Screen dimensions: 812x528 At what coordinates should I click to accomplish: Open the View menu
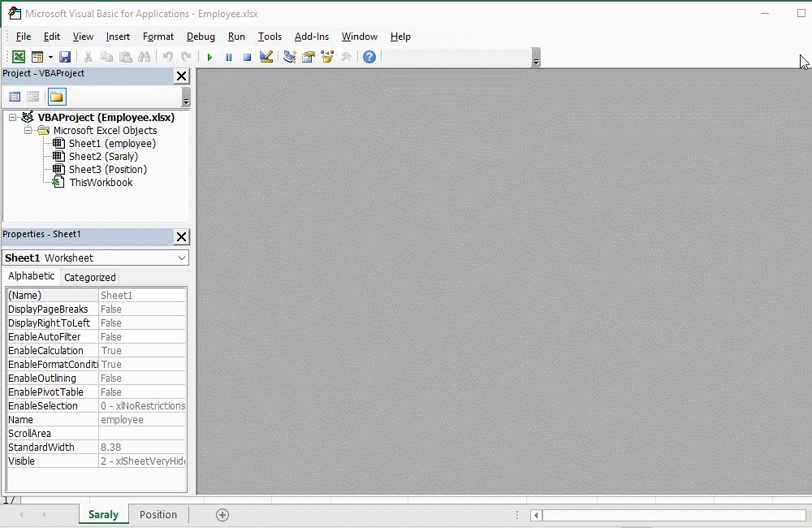[83, 37]
